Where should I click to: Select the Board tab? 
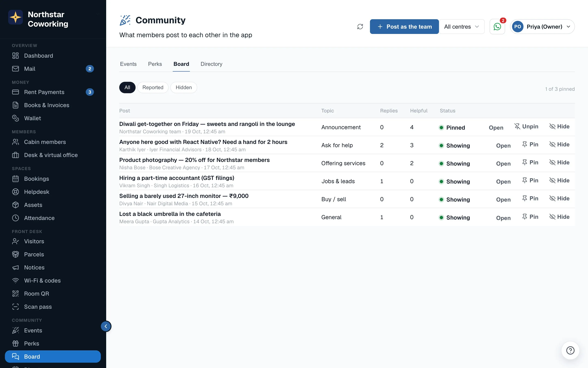coord(181,64)
